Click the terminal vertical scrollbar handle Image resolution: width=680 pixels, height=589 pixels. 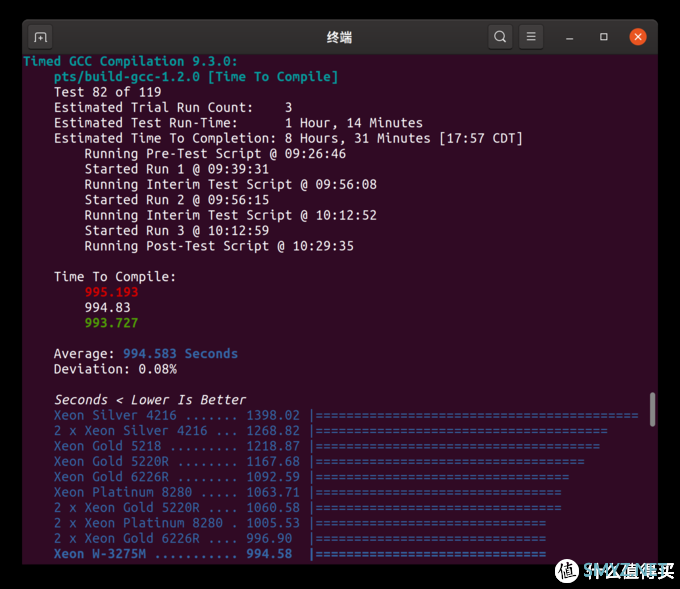pos(652,409)
